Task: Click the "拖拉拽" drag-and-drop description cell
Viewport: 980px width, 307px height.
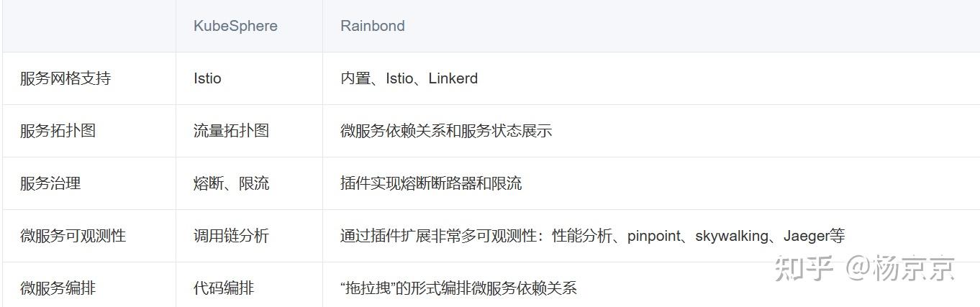Action: 458,288
